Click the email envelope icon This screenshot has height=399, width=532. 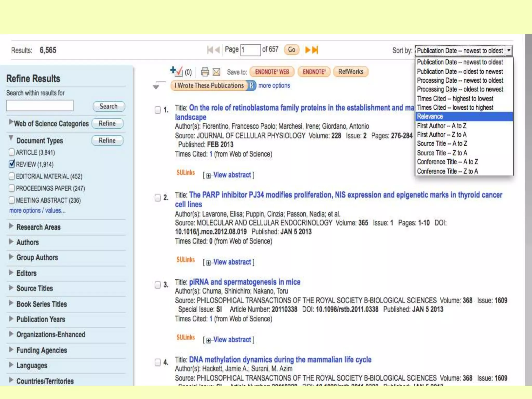click(x=216, y=72)
